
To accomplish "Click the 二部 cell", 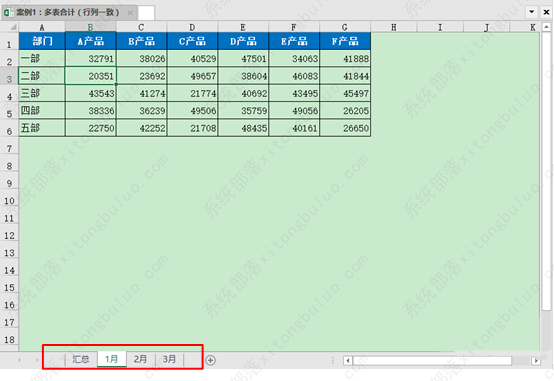I will pyautogui.click(x=42, y=76).
